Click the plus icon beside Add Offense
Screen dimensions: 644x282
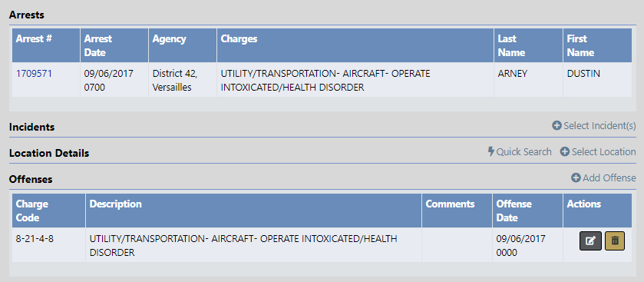(576, 178)
